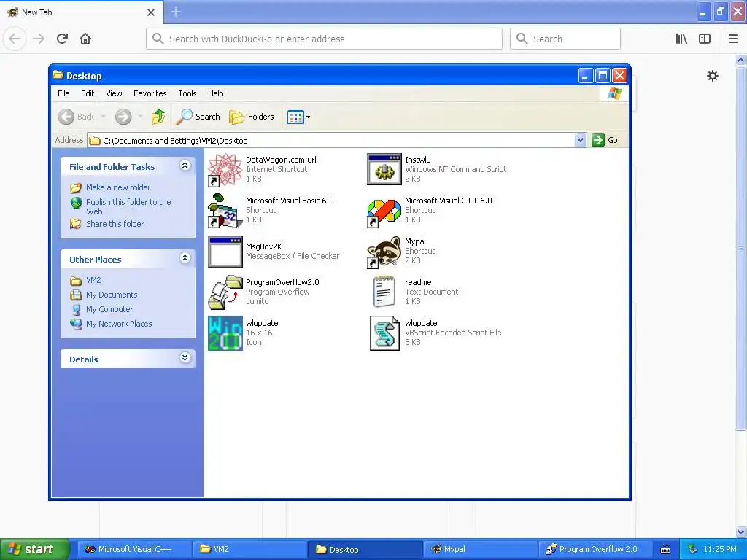The height and width of the screenshot is (560, 747).
Task: Go to My Computer in Other Places
Action: point(109,309)
